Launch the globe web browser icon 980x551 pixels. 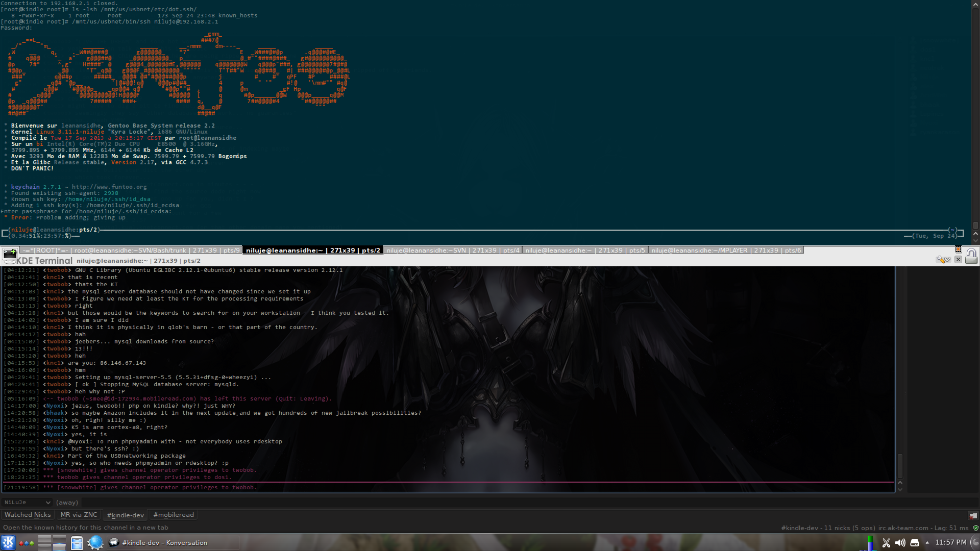click(x=95, y=543)
